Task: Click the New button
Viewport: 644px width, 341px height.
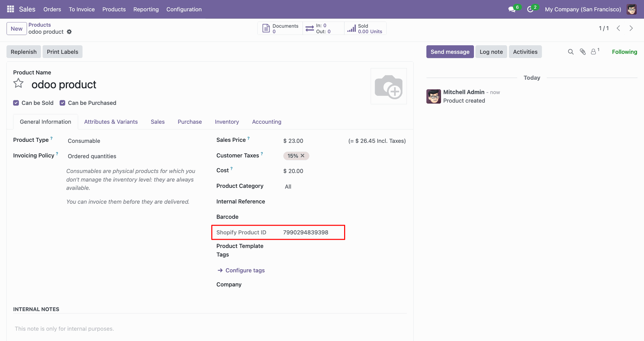Action: [x=17, y=29]
